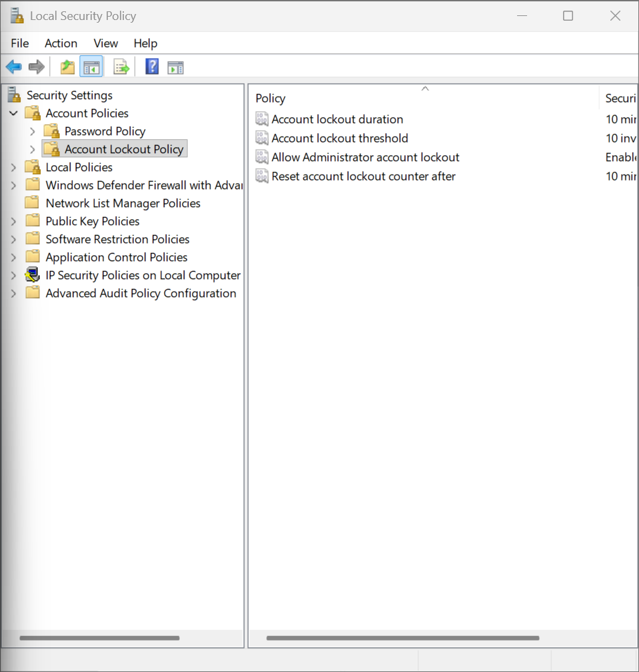Screen dimensions: 639x672
Task: Select Reset account lockout counter after policy
Action: [363, 177]
